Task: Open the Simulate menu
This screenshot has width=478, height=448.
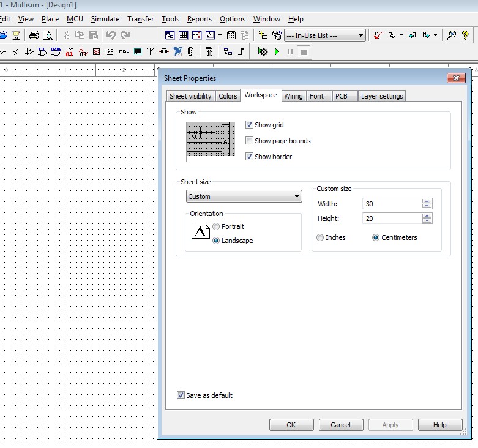Action: point(105,19)
